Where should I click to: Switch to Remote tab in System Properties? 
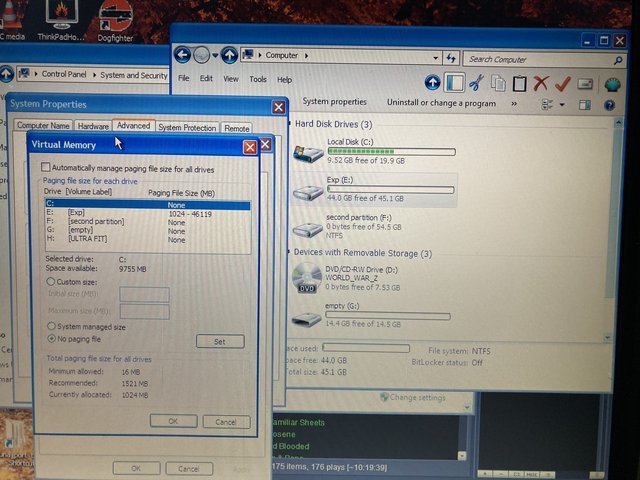[x=236, y=128]
